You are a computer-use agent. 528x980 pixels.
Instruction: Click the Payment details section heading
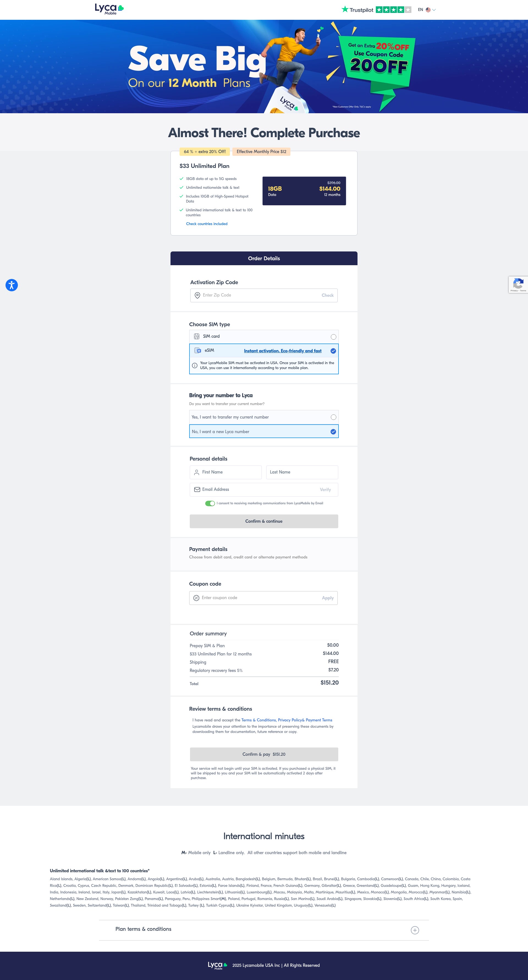(208, 549)
